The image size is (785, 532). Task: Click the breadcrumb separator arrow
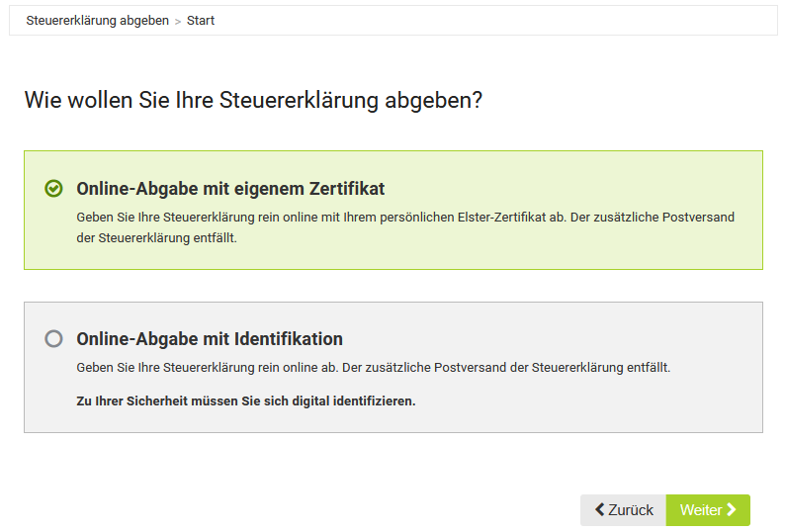178,21
